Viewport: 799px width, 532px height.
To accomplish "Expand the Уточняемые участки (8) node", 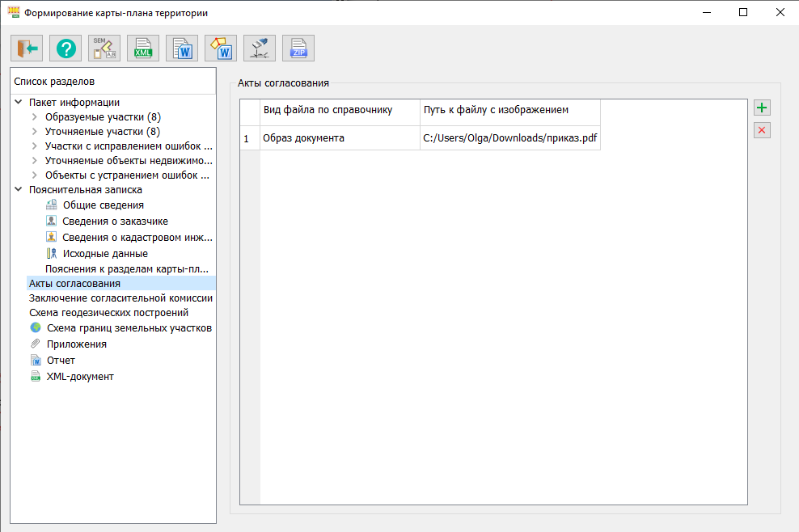I will coord(35,132).
